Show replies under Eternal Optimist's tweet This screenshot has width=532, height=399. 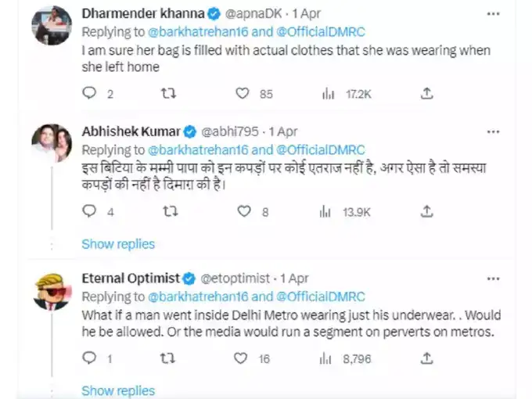pos(118,390)
